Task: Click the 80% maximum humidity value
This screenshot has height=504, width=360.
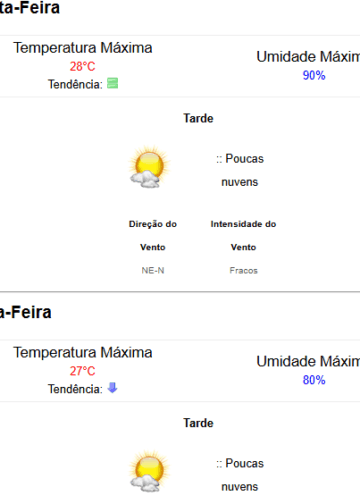Action: [314, 380]
